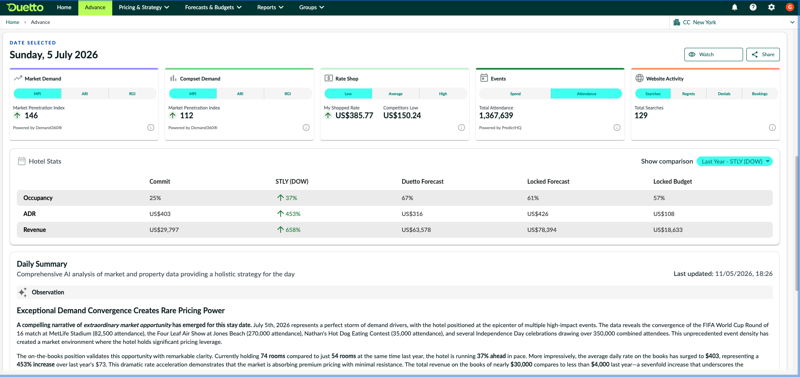
Task: Click the Home breadcrumb link
Action: [x=12, y=22]
